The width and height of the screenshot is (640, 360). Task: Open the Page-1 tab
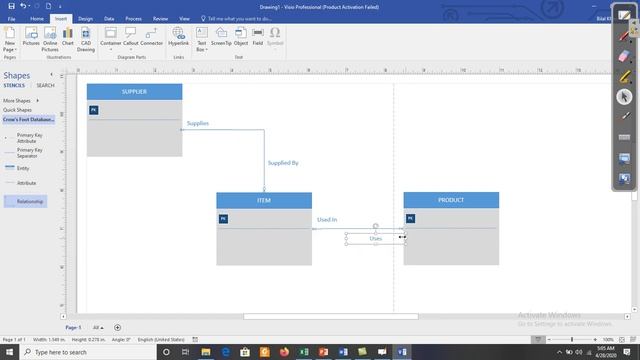click(73, 327)
